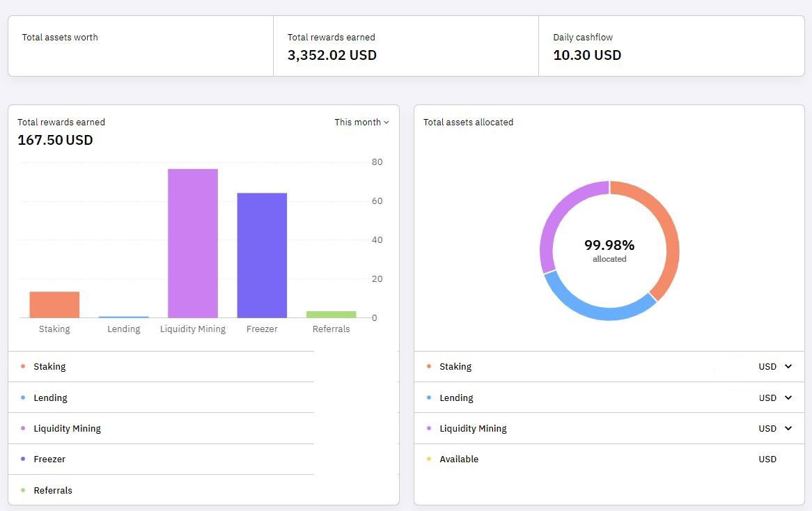Click the 99.98% allocated center label
This screenshot has width=812, height=511.
tap(609, 250)
